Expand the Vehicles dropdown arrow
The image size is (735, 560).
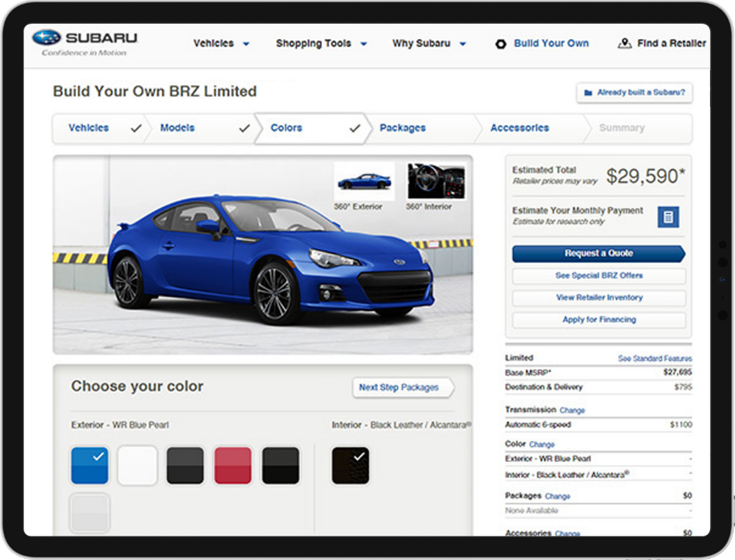246,44
